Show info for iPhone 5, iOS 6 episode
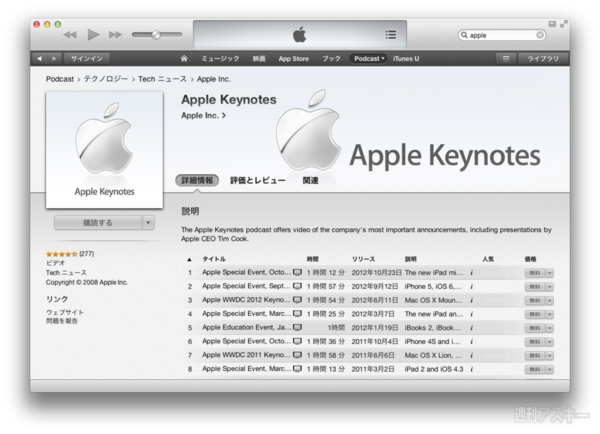The height and width of the screenshot is (434, 600). [x=471, y=287]
